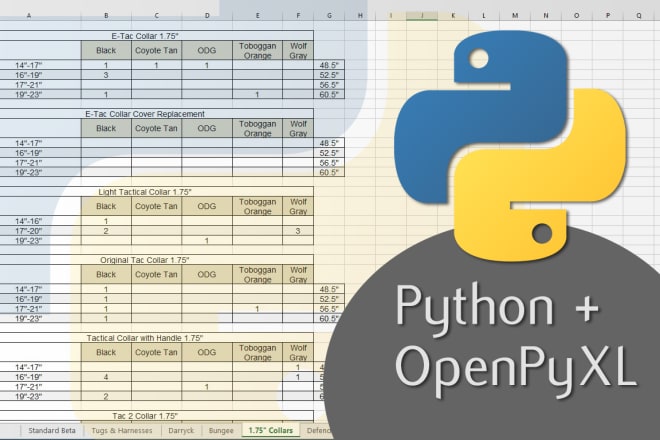Click 56.5" cell in E-Tac Collar Cover Replacement table
This screenshot has width=660, height=440.
329,163
